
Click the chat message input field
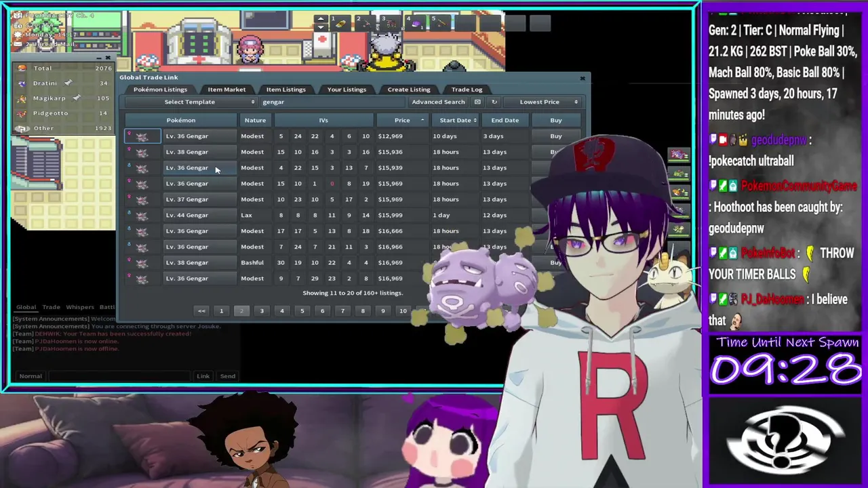(x=119, y=376)
